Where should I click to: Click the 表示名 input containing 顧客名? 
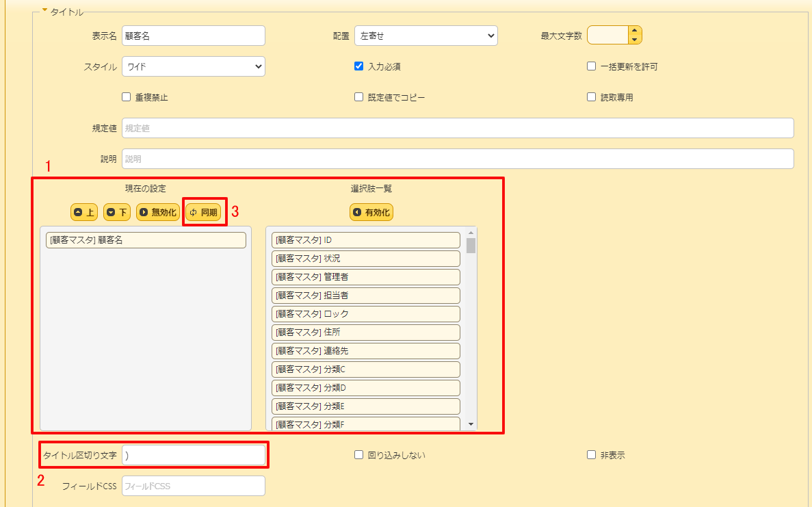193,36
